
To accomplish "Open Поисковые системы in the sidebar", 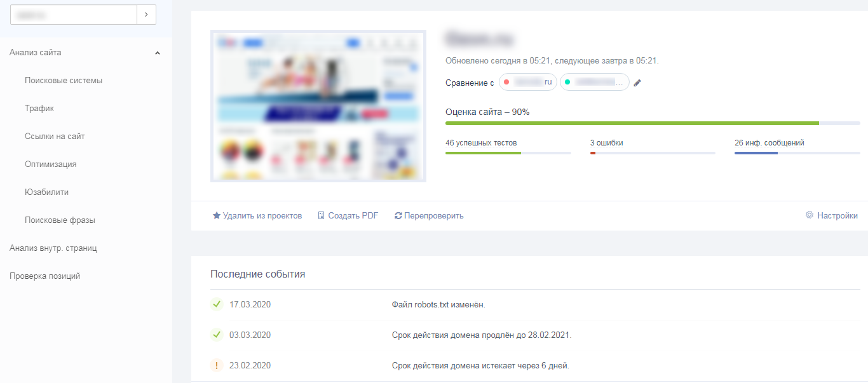I will (x=64, y=81).
